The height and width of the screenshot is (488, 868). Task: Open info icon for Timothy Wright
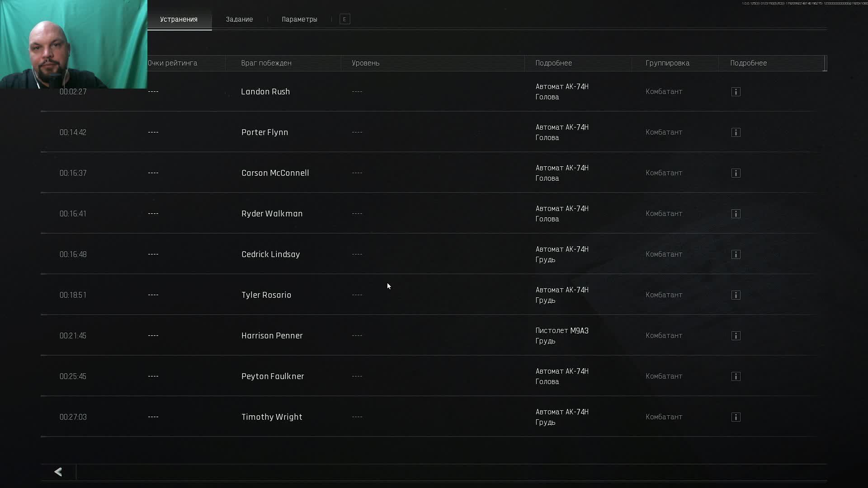tap(736, 417)
